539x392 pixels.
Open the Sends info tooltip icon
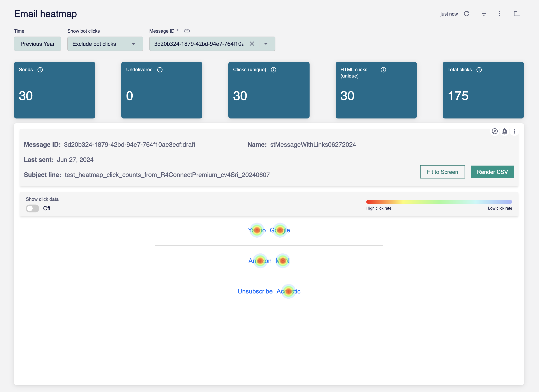(x=40, y=70)
